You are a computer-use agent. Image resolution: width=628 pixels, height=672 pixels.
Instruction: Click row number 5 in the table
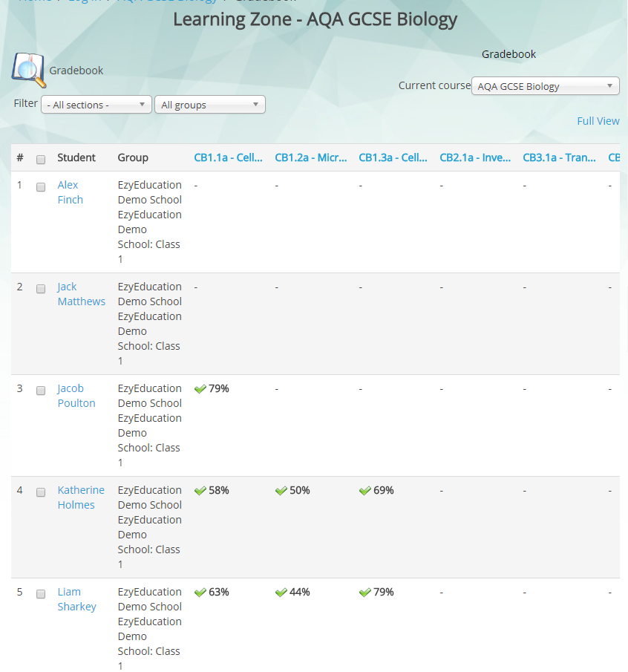click(x=20, y=593)
